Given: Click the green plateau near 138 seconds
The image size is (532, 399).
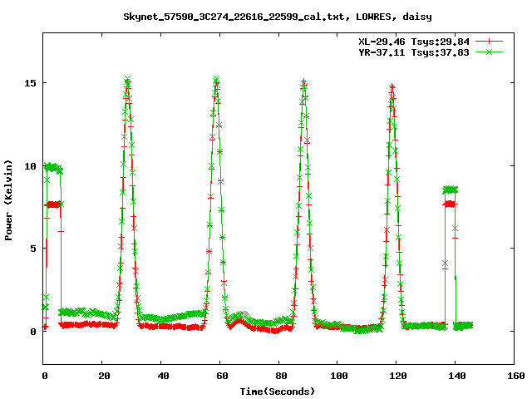Looking at the screenshot, I should [451, 190].
